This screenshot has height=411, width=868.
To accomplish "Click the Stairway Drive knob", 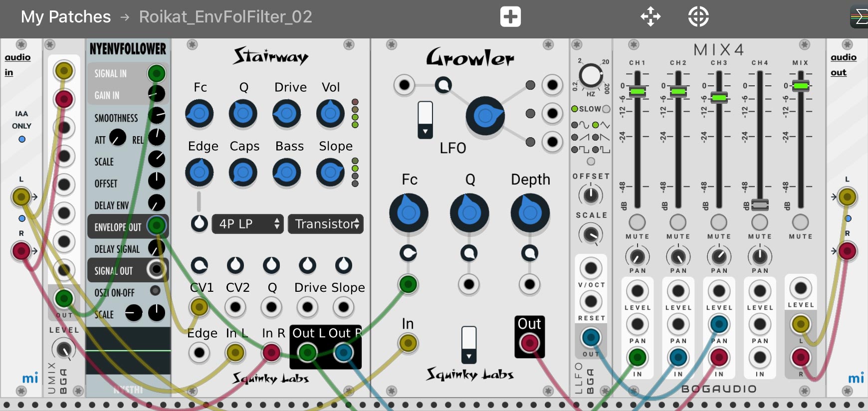I will point(286,114).
